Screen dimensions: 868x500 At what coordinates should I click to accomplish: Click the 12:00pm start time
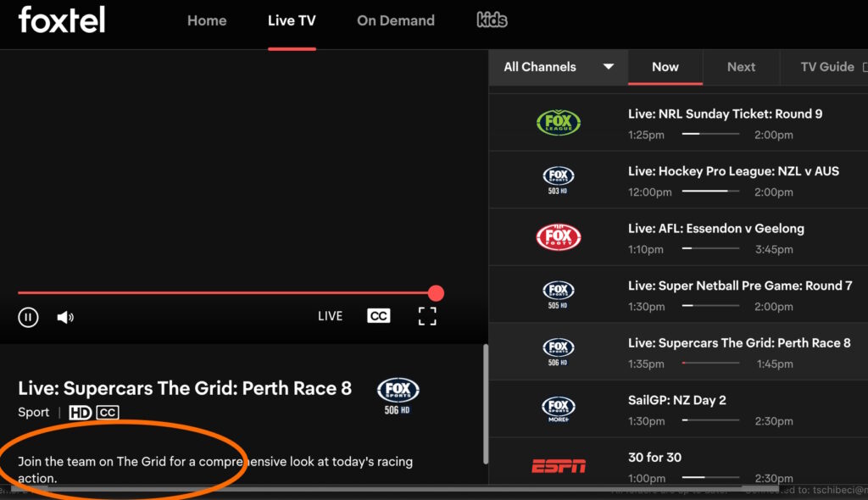pos(650,192)
